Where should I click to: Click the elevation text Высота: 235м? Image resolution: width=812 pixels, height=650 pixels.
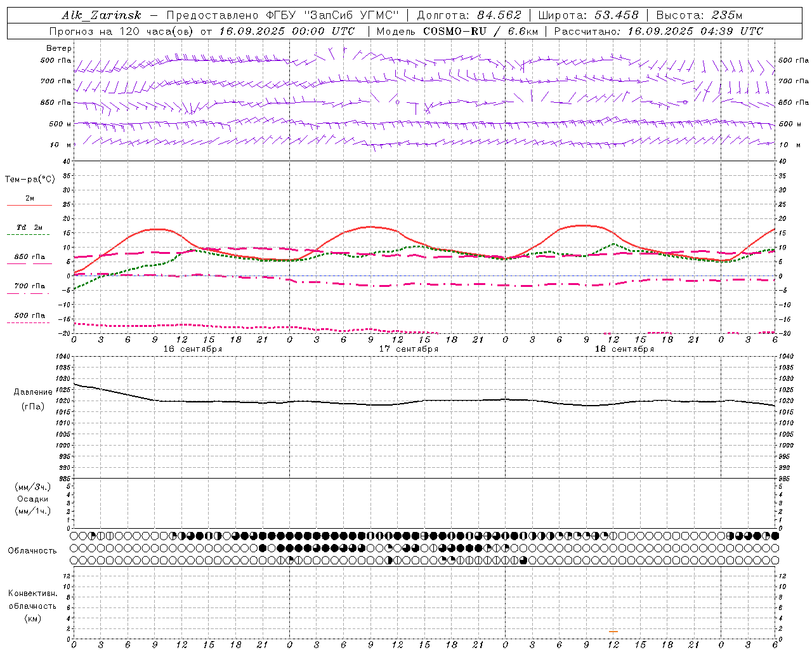coord(699,15)
